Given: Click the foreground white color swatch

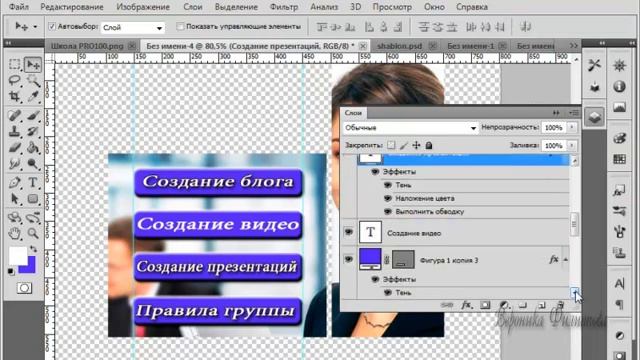Looking at the screenshot, I should [17, 256].
